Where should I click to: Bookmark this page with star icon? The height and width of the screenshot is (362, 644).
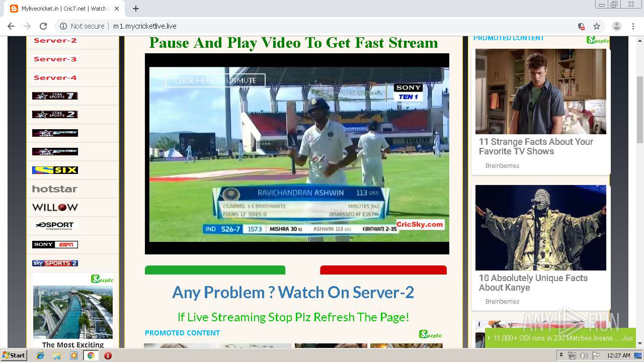point(597,26)
